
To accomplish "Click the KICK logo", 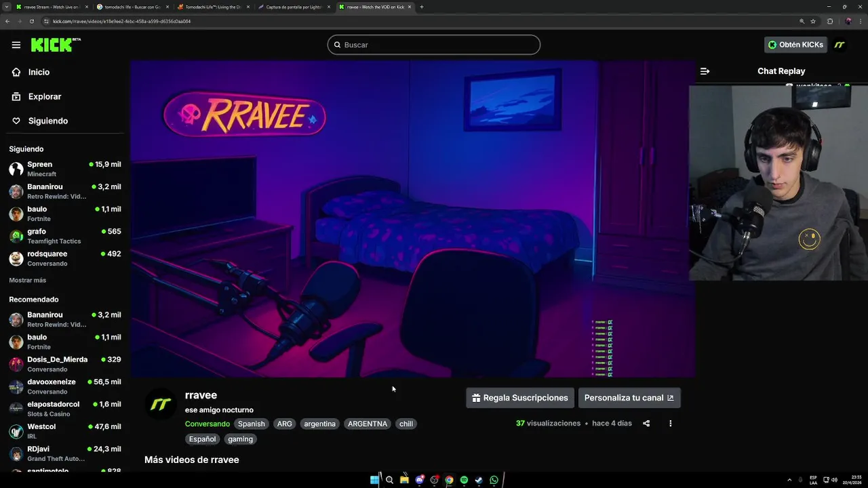I will click(x=56, y=45).
